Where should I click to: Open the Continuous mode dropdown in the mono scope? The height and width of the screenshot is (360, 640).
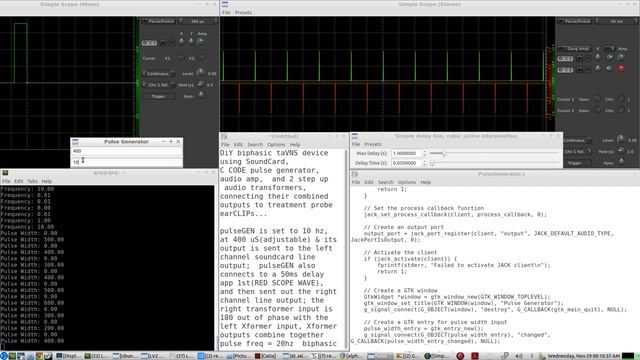pyautogui.click(x=159, y=73)
